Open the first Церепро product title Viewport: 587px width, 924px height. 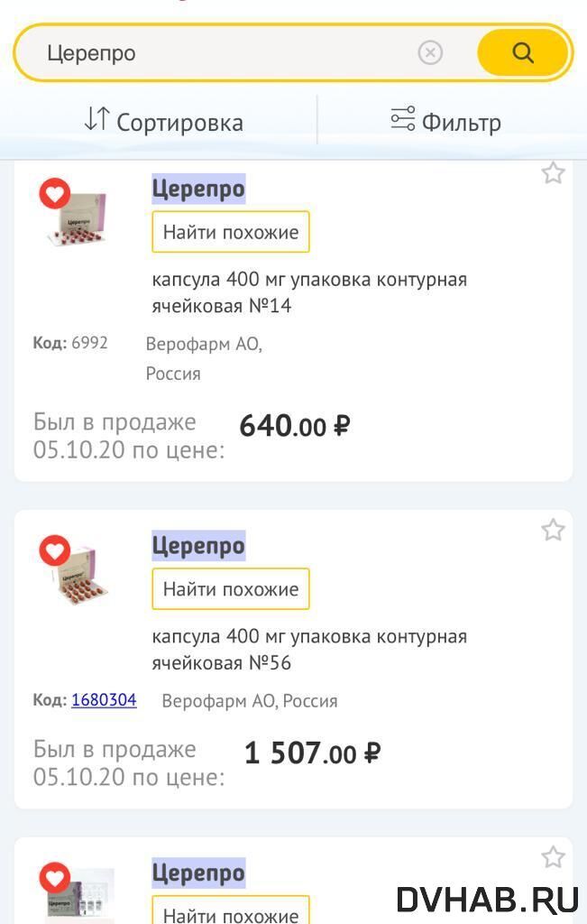198,189
